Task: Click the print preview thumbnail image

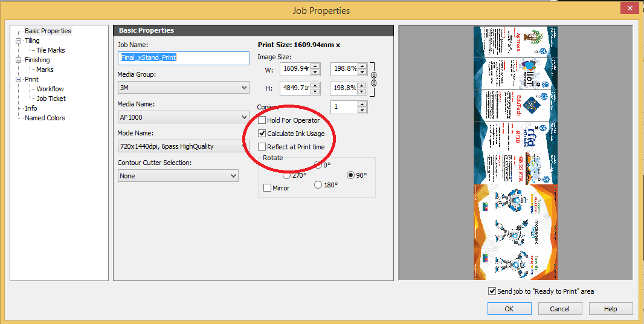Action: tap(515, 153)
